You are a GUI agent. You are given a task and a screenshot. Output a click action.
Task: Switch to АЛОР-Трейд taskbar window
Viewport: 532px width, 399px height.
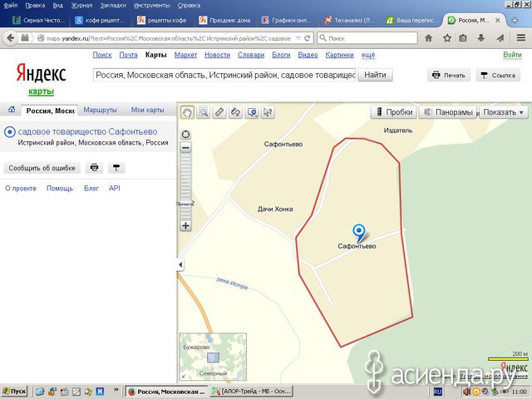click(251, 392)
